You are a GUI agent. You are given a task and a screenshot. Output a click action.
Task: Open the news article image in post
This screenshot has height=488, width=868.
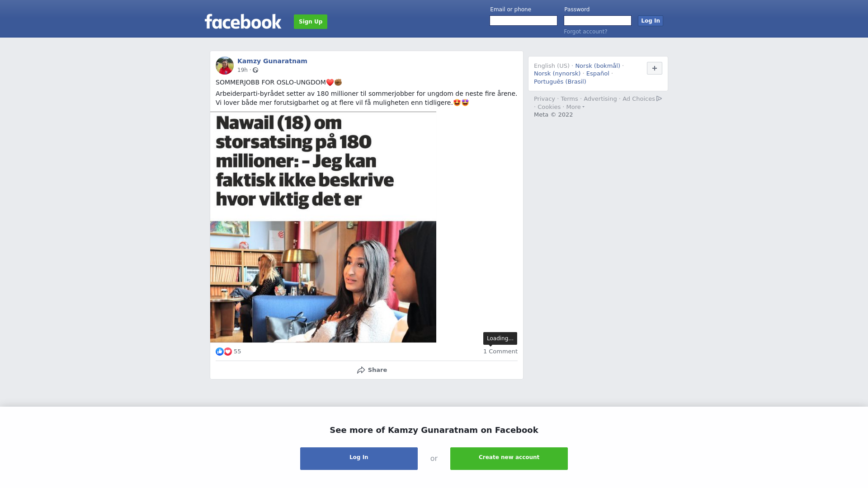pyautogui.click(x=323, y=227)
